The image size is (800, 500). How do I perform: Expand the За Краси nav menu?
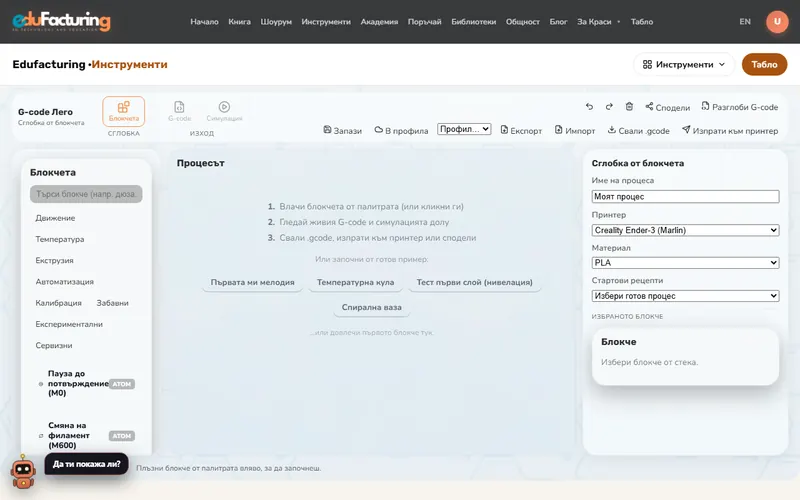(598, 21)
